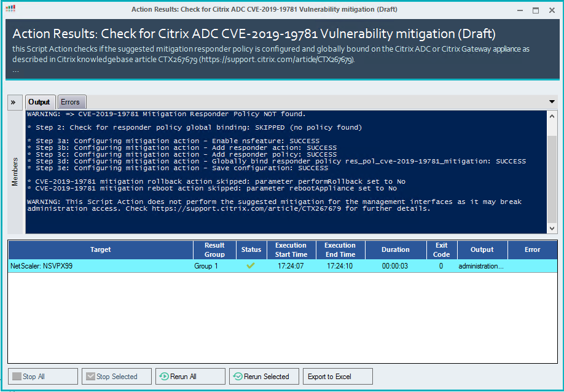Expand the Members side panel chevron
This screenshot has width=564, height=392.
click(14, 103)
